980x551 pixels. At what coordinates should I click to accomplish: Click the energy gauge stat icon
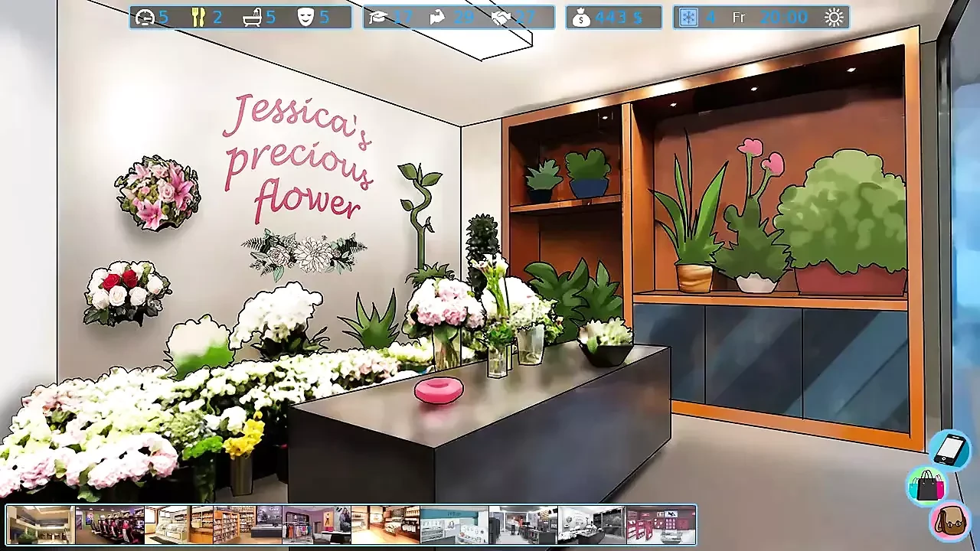pos(143,17)
